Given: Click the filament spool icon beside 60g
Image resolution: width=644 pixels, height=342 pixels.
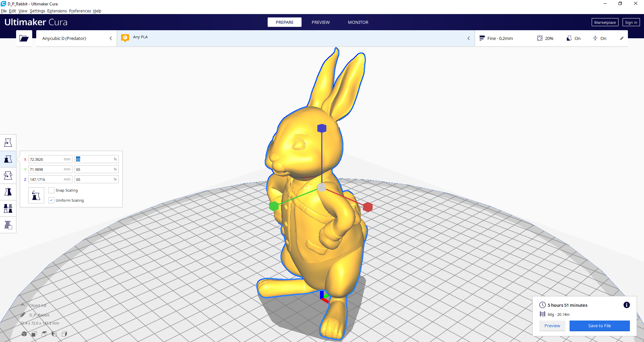Looking at the screenshot, I should (x=542, y=314).
